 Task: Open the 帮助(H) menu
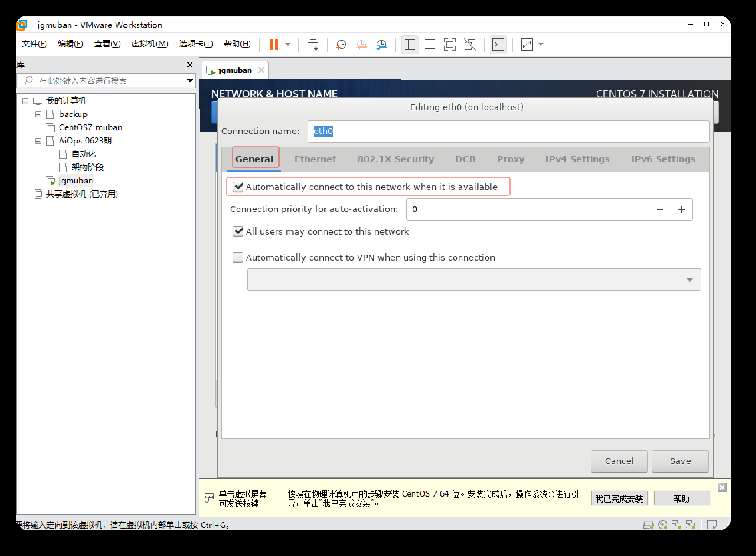(237, 44)
